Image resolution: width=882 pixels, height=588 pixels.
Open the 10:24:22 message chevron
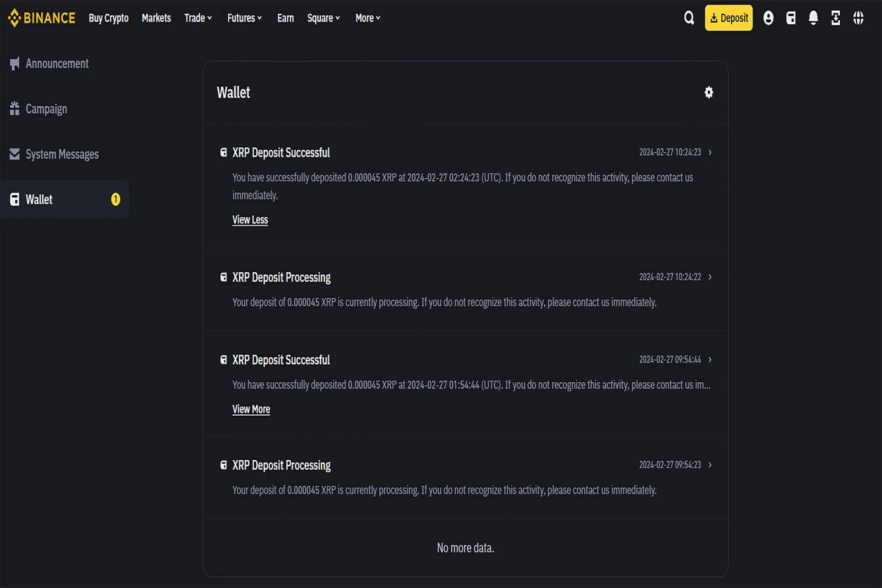click(x=710, y=277)
